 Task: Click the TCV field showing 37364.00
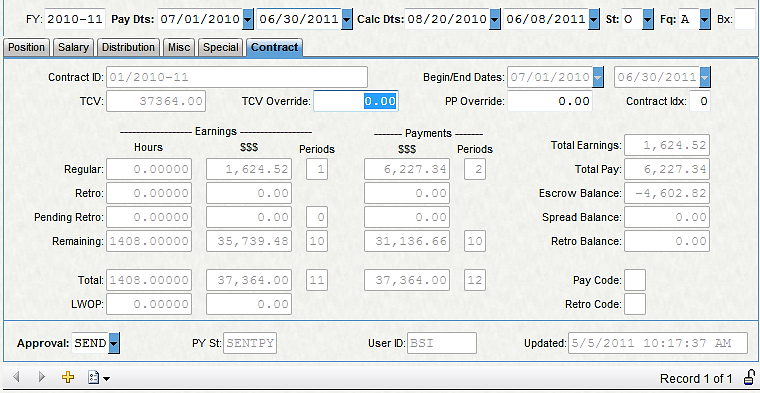(x=156, y=102)
